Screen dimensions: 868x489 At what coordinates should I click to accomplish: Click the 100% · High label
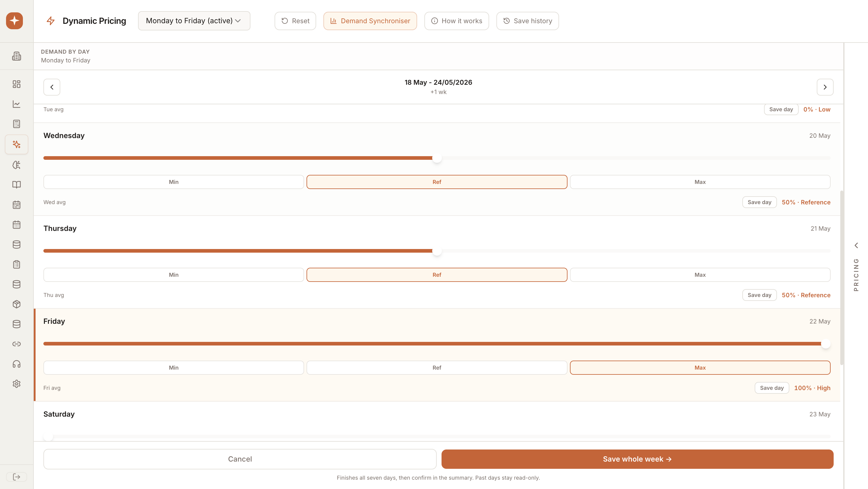coord(812,388)
